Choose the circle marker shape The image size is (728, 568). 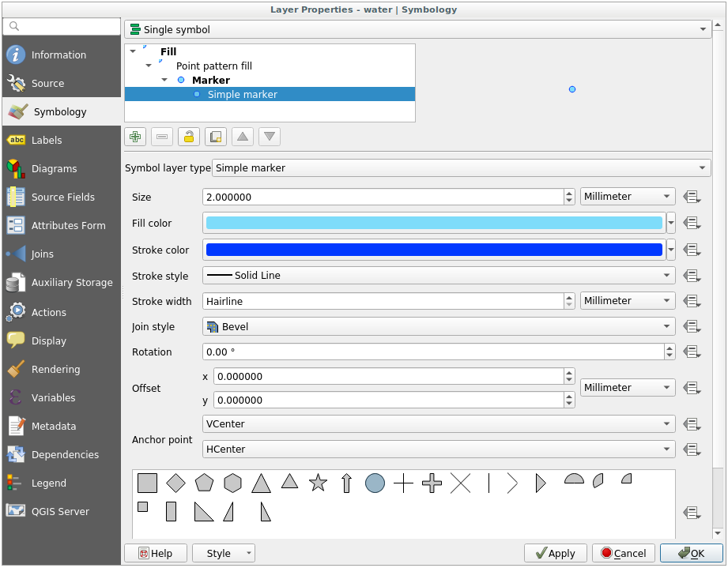[x=375, y=483]
